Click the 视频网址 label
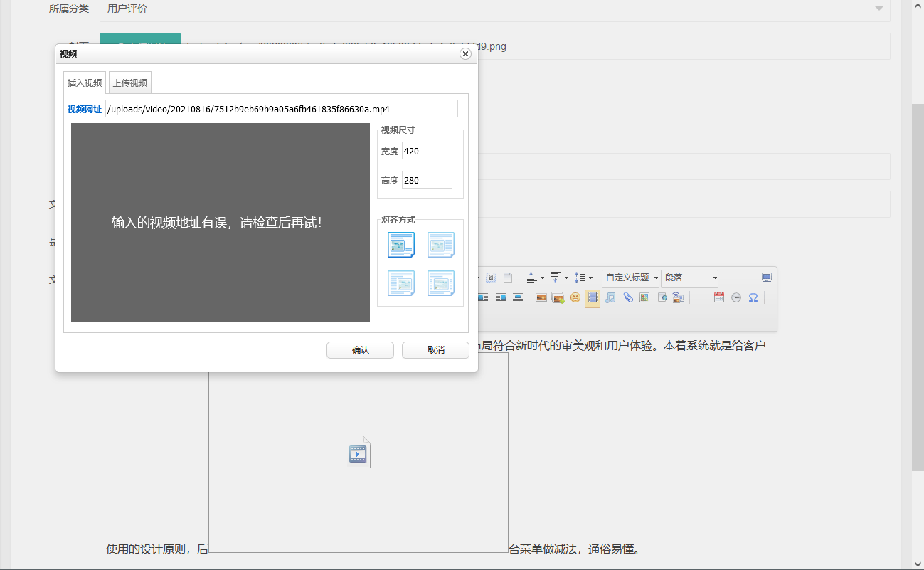Image resolution: width=924 pixels, height=570 pixels. click(85, 109)
